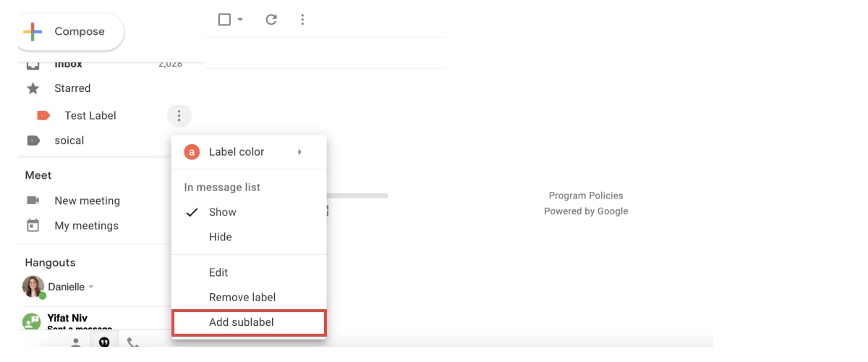Click the Starred star icon

pyautogui.click(x=33, y=88)
